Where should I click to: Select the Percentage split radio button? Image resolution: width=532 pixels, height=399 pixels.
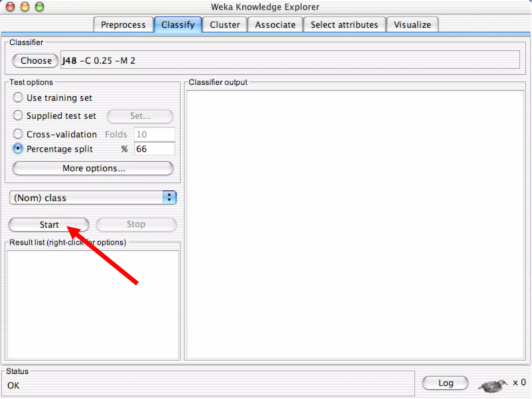[x=18, y=149]
